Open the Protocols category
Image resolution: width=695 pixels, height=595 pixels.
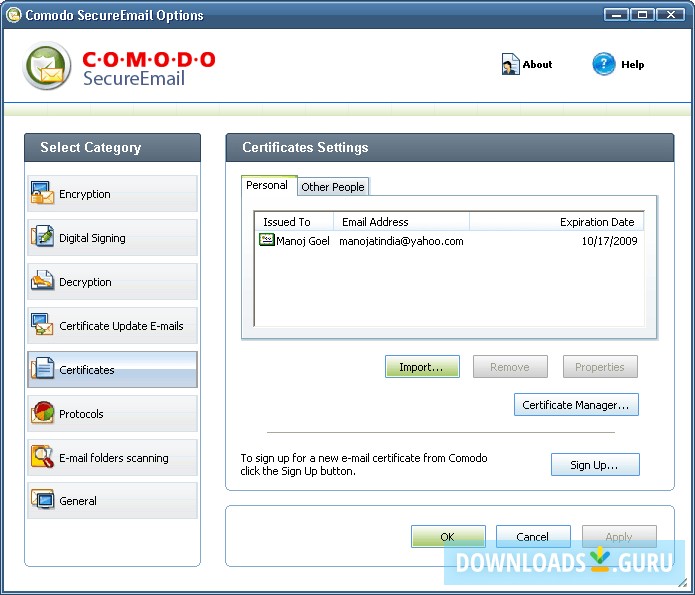[x=112, y=414]
